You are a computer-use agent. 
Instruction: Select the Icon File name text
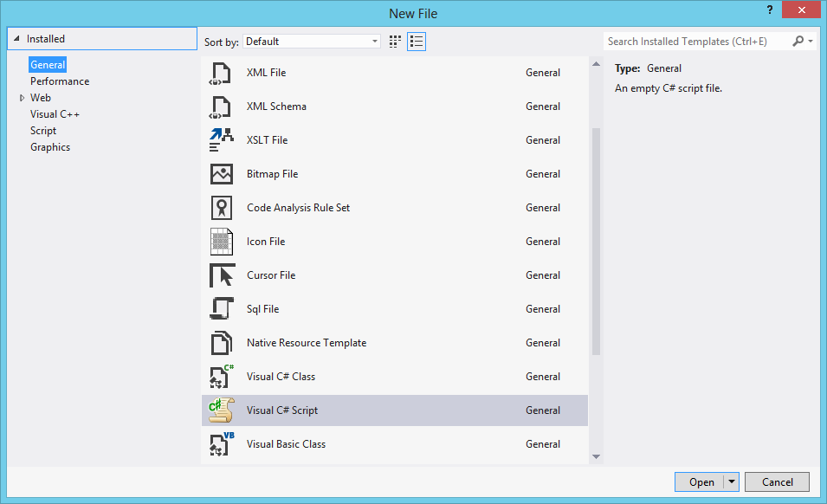(266, 242)
